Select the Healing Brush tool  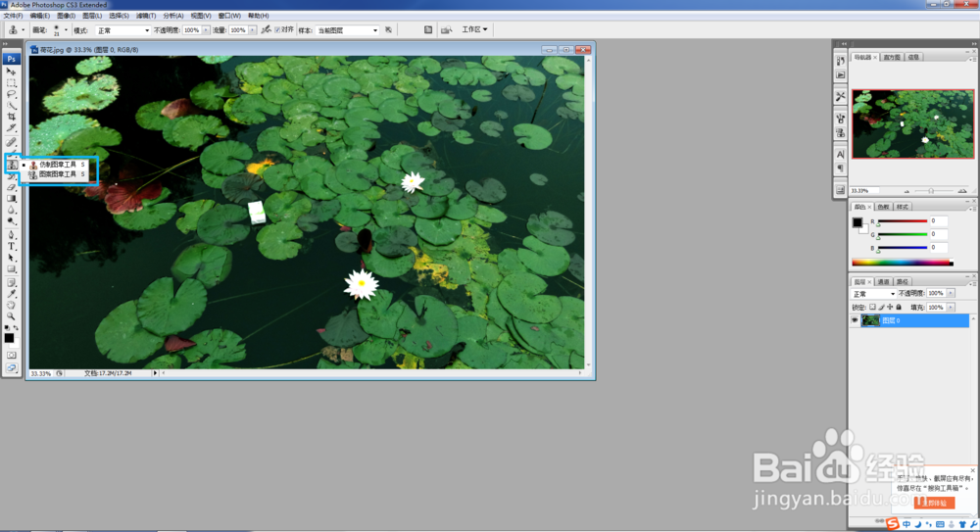[x=11, y=142]
